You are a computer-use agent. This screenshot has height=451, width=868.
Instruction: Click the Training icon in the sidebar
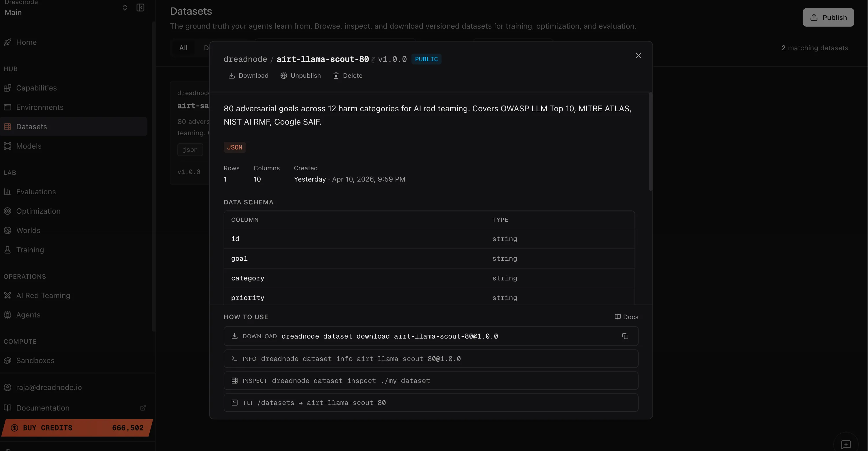click(8, 249)
